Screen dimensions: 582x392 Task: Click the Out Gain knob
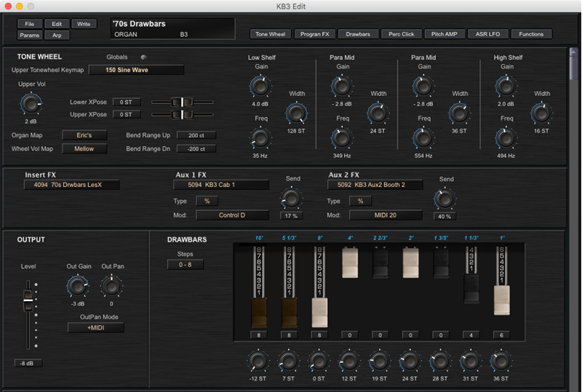point(78,287)
